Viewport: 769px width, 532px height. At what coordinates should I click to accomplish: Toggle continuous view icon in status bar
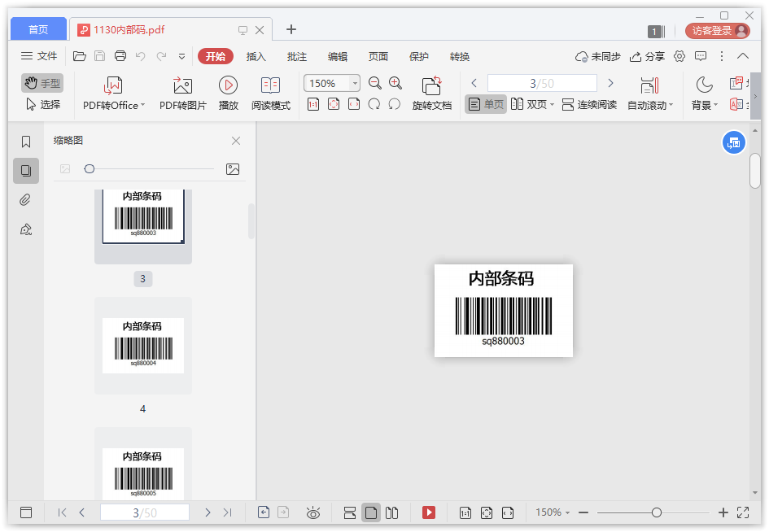click(x=350, y=512)
